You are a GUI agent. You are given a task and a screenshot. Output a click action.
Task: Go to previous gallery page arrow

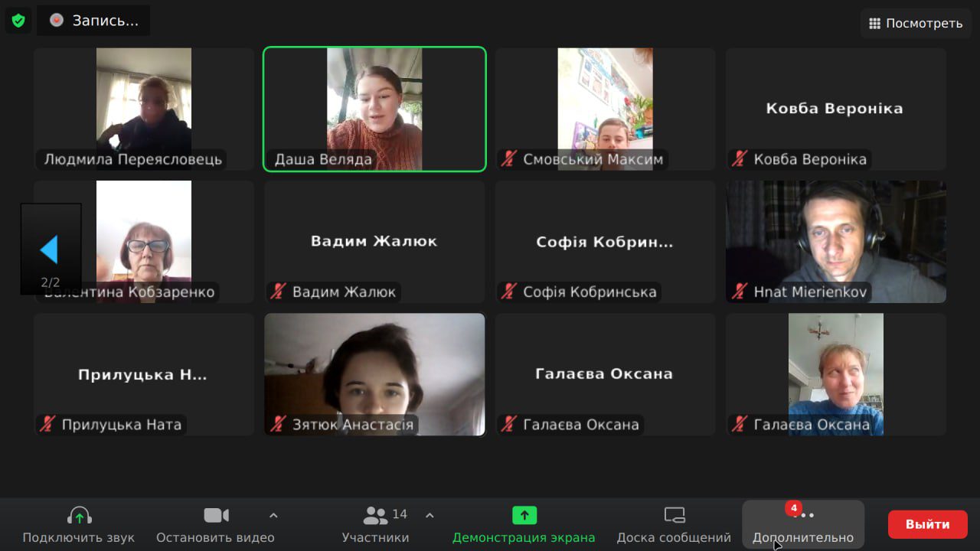click(50, 249)
